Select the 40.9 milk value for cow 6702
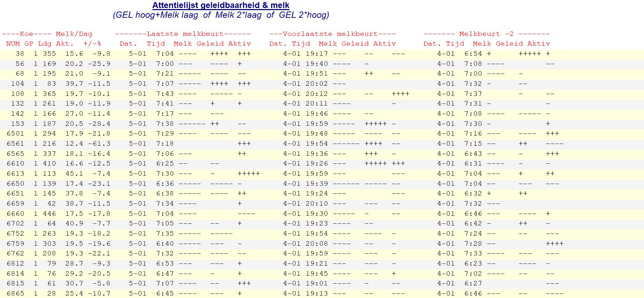 74,223
